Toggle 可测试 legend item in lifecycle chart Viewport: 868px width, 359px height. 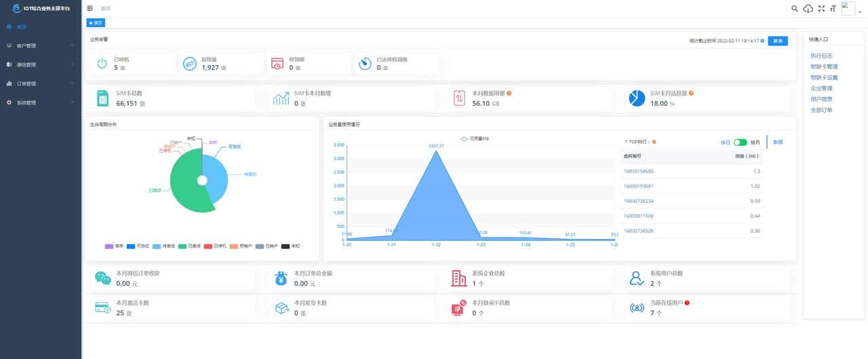pos(138,246)
